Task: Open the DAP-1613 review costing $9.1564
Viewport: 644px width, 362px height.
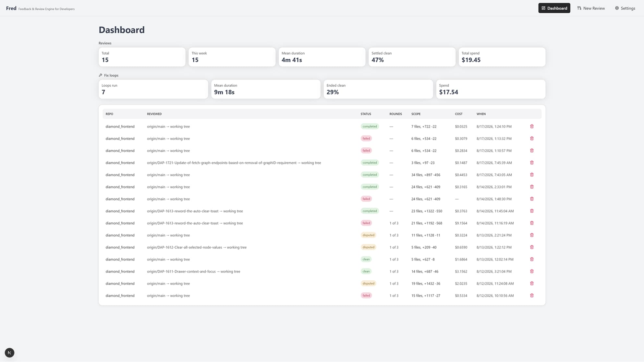Action: [322, 223]
